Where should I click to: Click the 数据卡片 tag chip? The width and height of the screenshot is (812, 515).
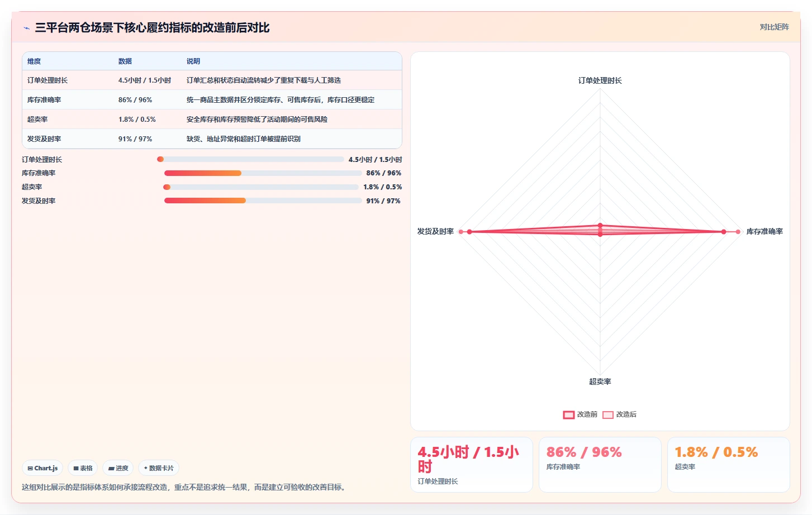[x=159, y=468]
